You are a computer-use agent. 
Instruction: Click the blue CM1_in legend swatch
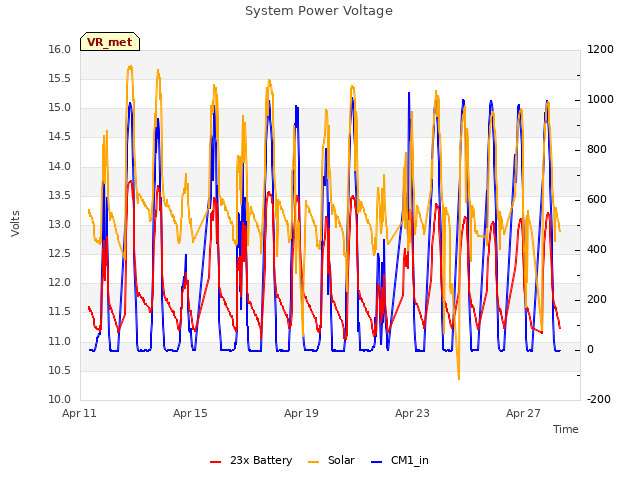coord(377,462)
